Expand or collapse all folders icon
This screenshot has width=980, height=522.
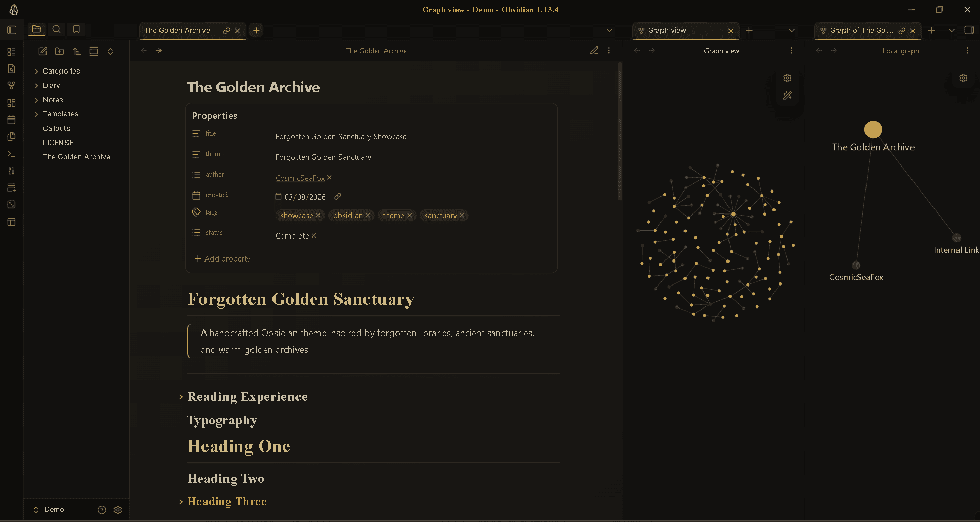(110, 51)
